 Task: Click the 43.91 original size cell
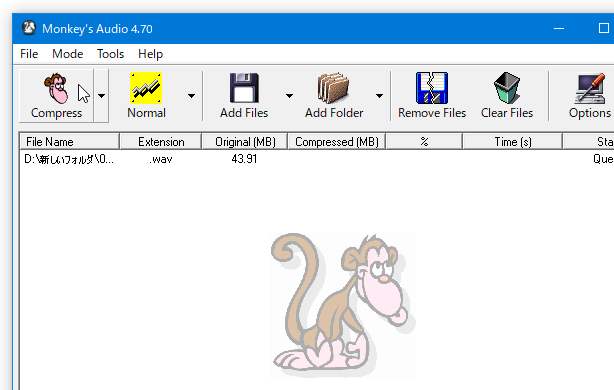pos(244,159)
